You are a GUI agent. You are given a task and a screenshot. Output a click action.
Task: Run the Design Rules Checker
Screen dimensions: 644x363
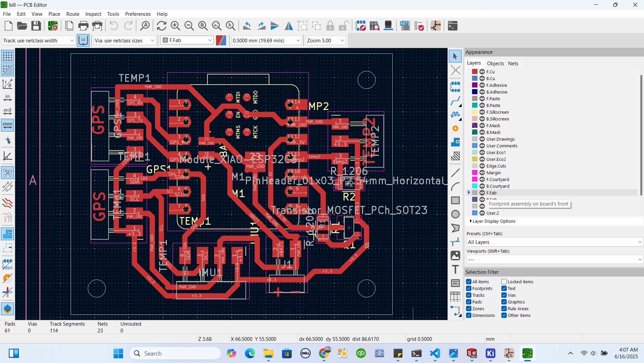point(419,26)
